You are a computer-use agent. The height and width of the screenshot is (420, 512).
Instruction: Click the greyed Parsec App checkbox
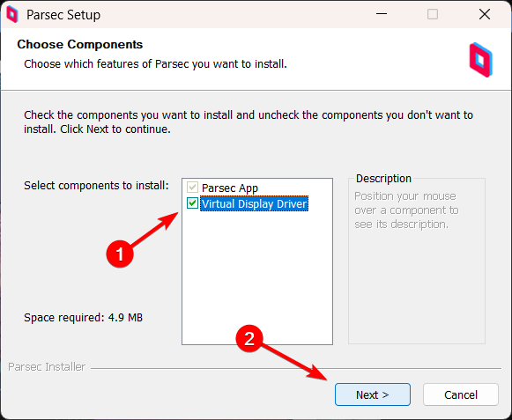pos(192,188)
